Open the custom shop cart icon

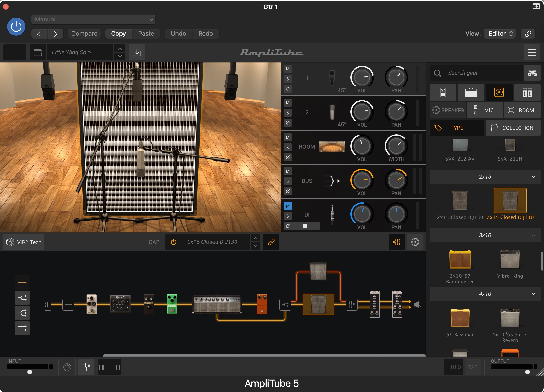[x=532, y=73]
